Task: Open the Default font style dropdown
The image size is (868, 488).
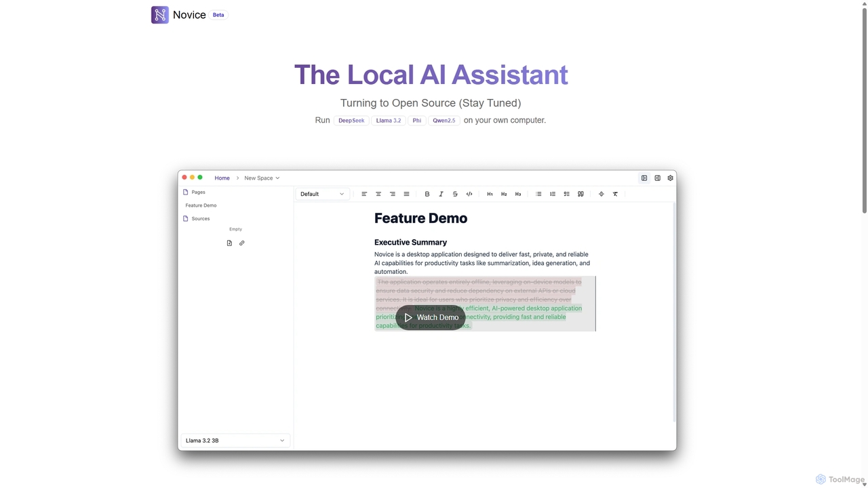Action: tap(322, 194)
